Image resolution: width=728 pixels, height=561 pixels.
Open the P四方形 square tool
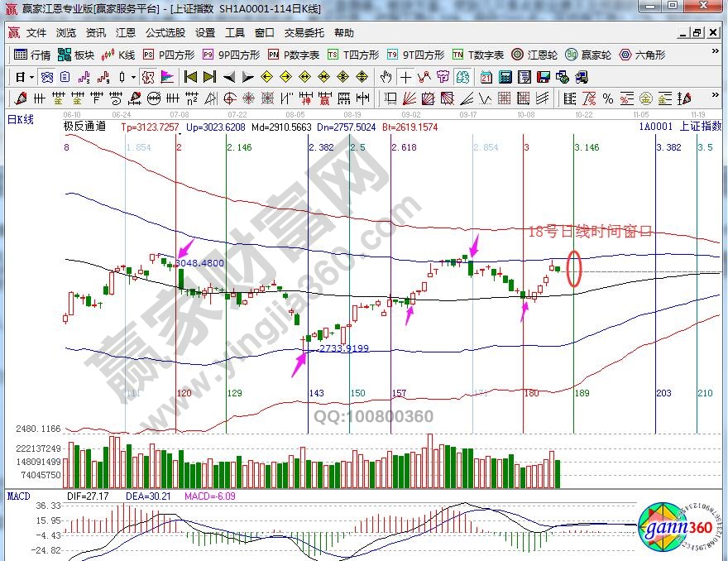click(x=169, y=55)
